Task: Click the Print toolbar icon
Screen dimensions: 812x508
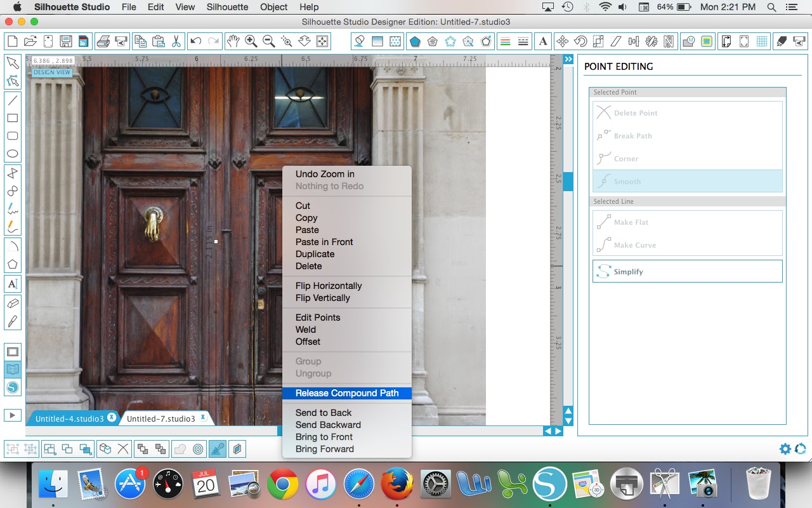Action: click(104, 41)
